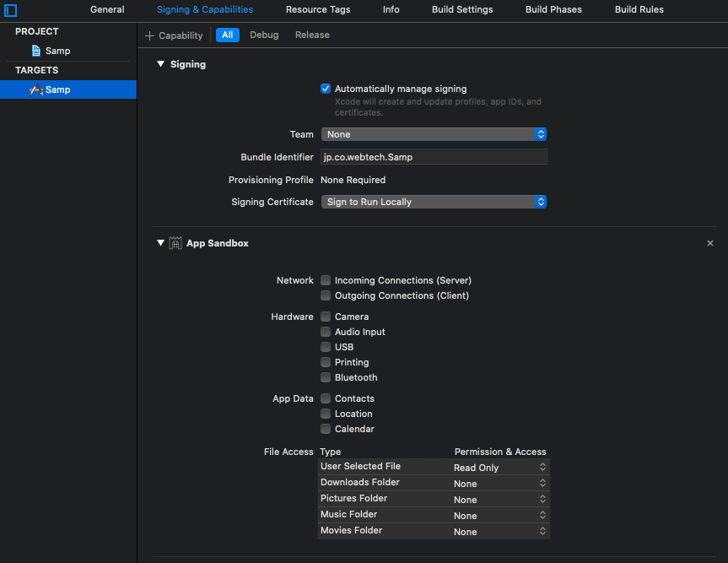Show Release configuration capabilities
The width and height of the screenshot is (728, 563).
312,35
